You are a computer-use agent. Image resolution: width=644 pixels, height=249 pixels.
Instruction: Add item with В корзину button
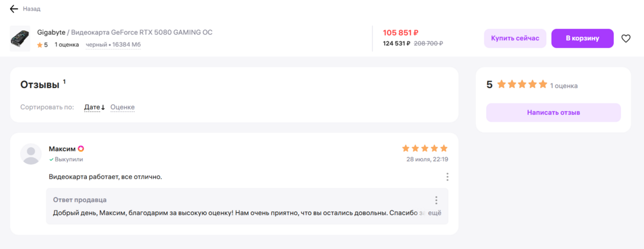582,38
